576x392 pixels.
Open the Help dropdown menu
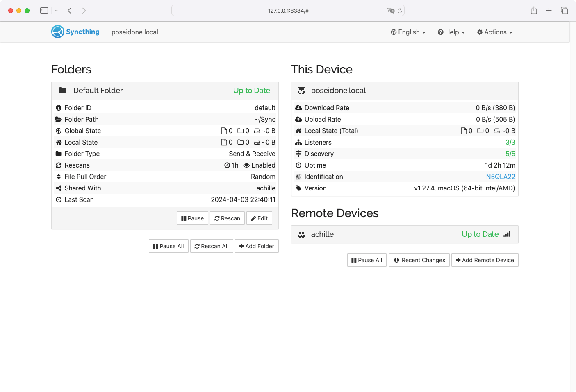coord(451,32)
